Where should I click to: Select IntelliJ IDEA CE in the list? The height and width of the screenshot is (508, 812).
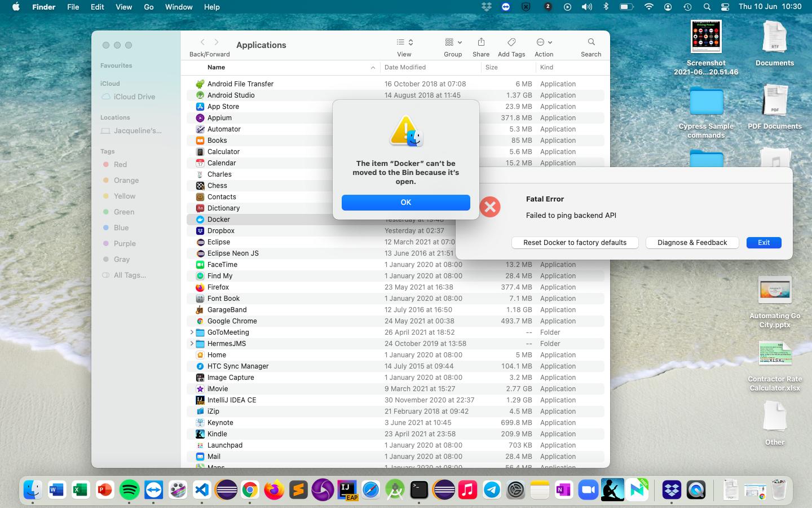tap(395, 400)
